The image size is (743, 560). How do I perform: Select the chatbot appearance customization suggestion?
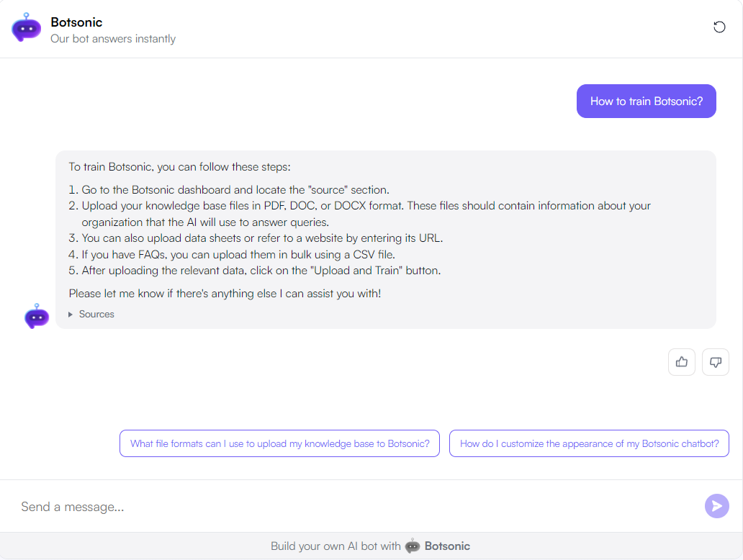[589, 443]
